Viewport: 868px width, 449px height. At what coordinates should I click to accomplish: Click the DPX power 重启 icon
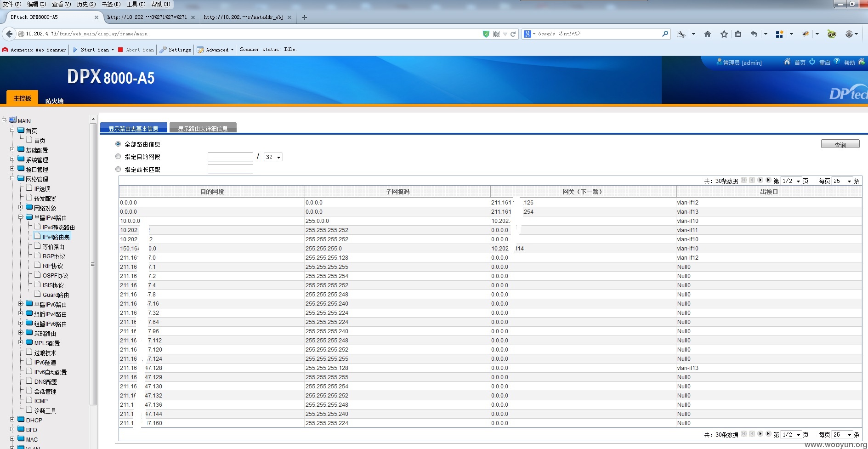[812, 62]
